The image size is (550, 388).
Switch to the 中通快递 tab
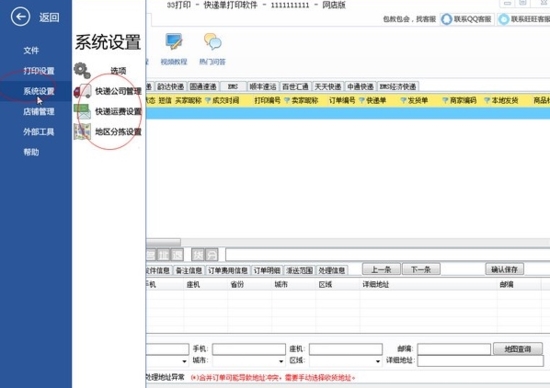361,86
